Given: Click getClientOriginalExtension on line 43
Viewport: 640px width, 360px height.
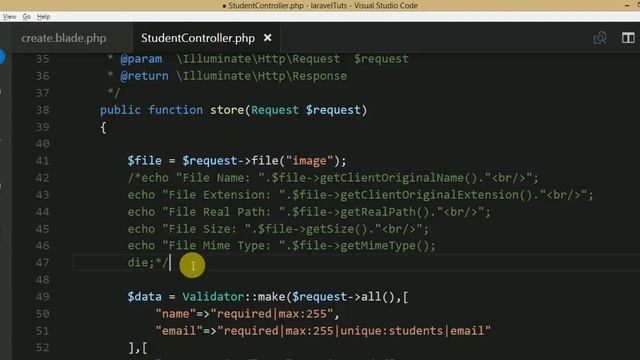Looking at the screenshot, I should point(429,195).
